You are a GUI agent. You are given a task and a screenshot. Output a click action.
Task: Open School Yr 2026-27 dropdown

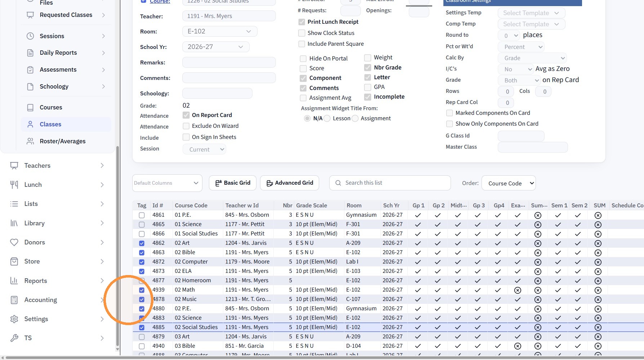[216, 47]
